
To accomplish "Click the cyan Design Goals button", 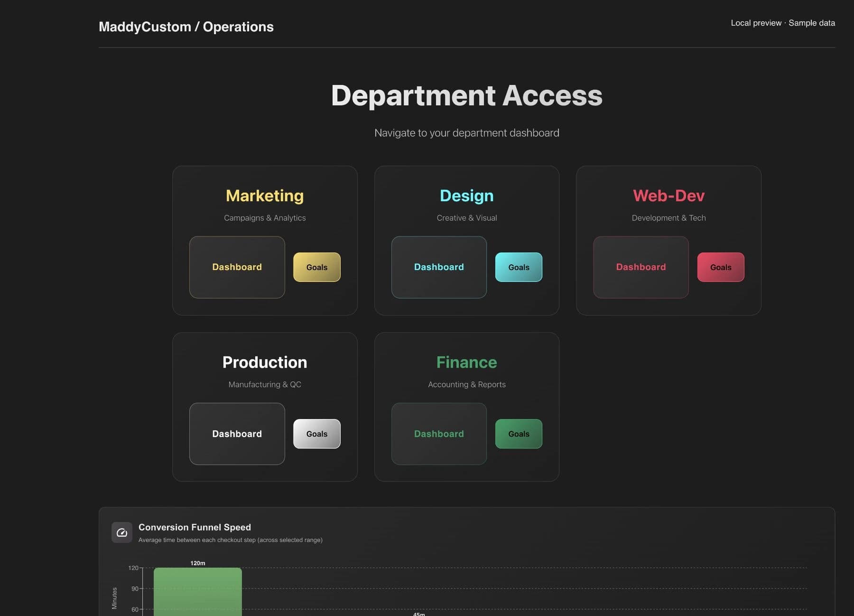I will tap(519, 267).
